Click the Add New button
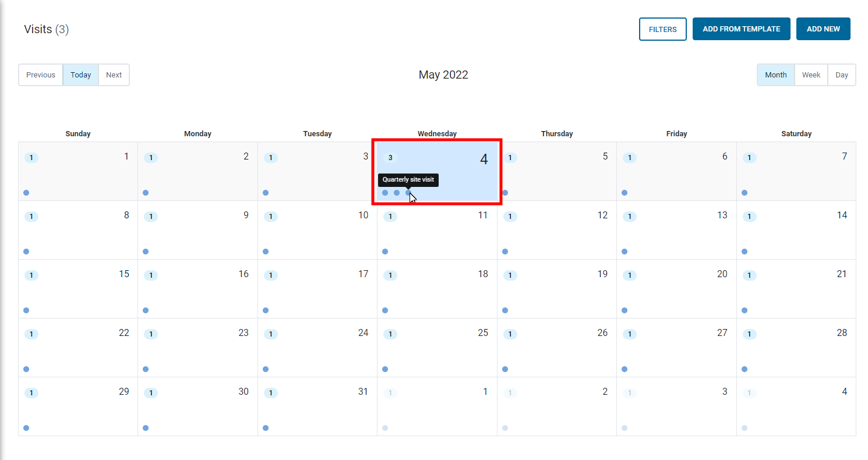 823,29
